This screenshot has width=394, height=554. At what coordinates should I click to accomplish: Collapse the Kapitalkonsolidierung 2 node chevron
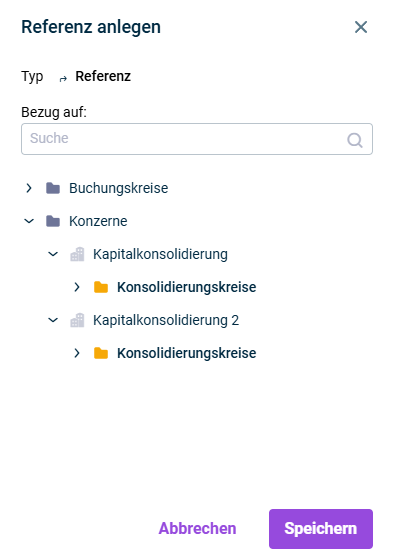pyautogui.click(x=53, y=320)
